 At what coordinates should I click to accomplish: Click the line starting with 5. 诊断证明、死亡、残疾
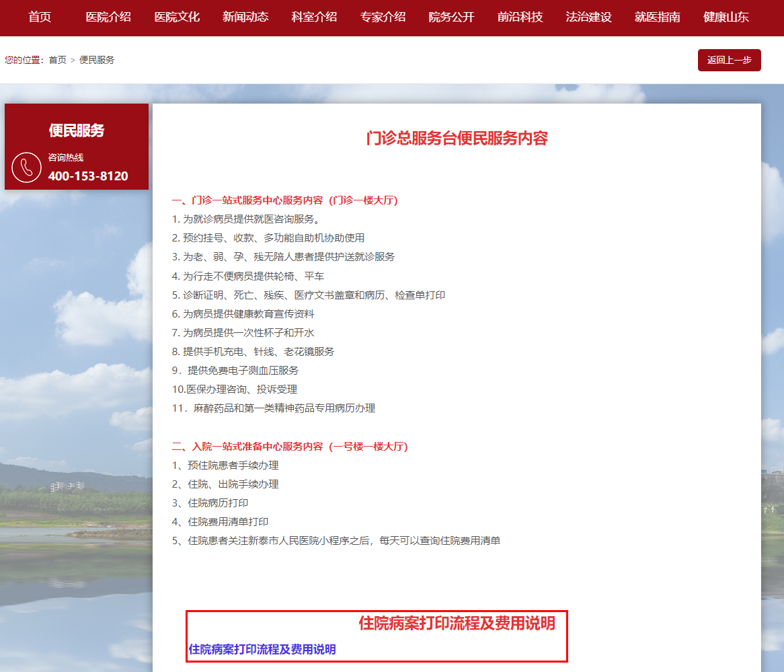point(309,295)
